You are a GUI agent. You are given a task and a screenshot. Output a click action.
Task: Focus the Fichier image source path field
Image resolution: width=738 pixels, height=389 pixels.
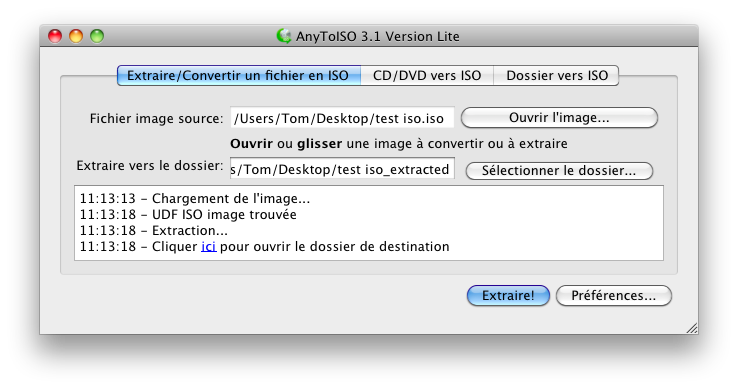342,118
